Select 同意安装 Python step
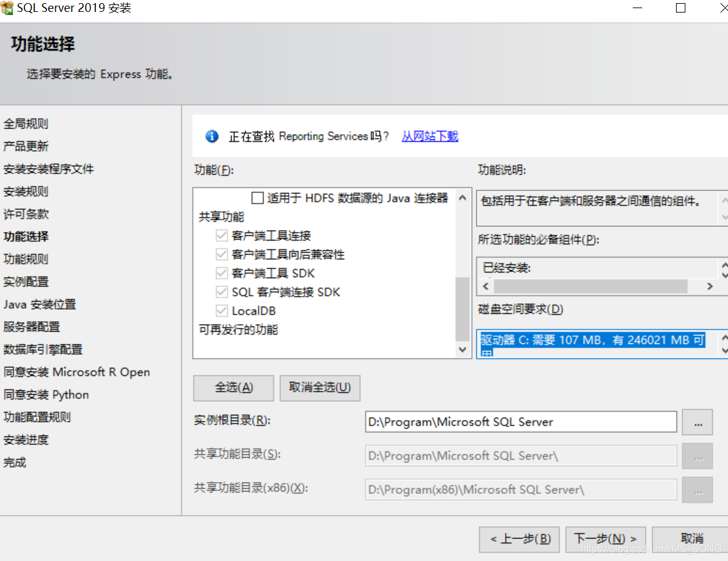 pos(46,395)
